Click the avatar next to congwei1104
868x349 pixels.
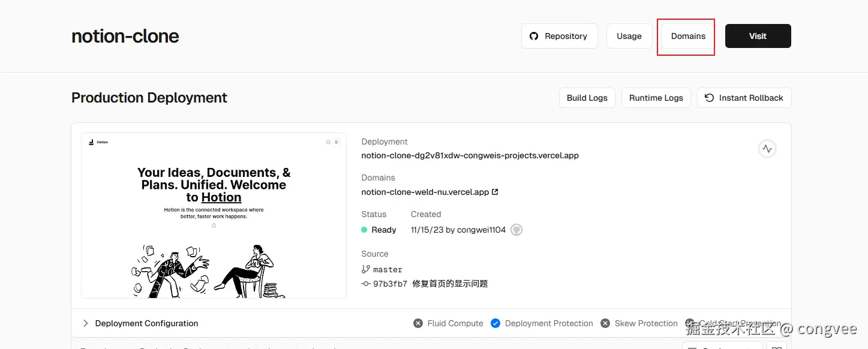[516, 230]
